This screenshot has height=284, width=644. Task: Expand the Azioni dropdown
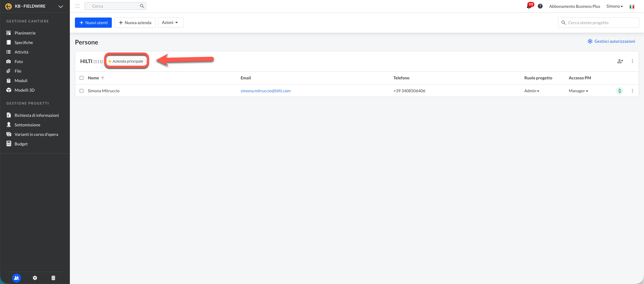click(x=170, y=22)
